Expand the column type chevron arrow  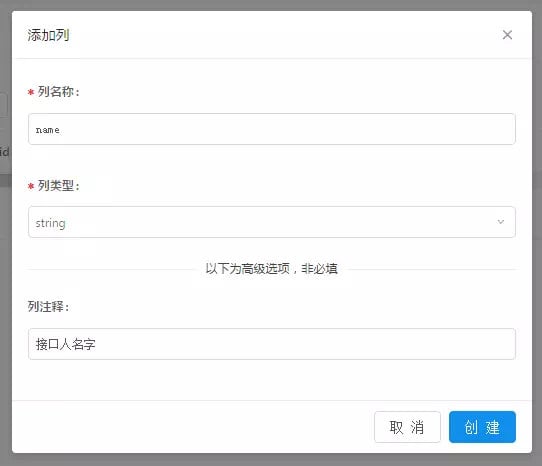pyautogui.click(x=501, y=222)
